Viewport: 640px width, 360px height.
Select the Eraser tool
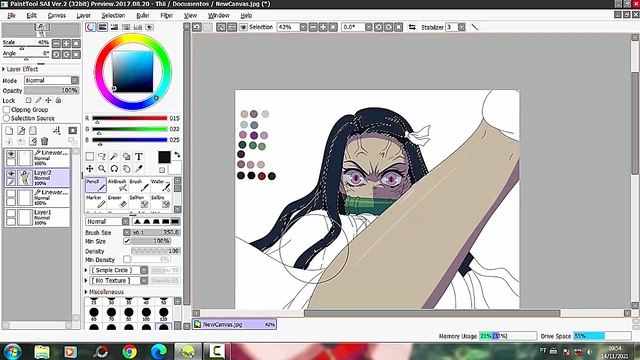[117, 201]
